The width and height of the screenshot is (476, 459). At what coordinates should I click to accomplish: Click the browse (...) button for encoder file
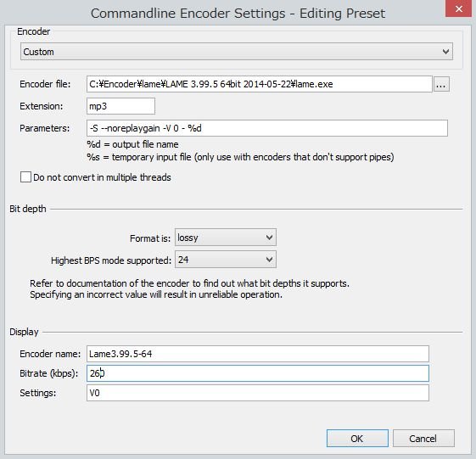pyautogui.click(x=441, y=84)
